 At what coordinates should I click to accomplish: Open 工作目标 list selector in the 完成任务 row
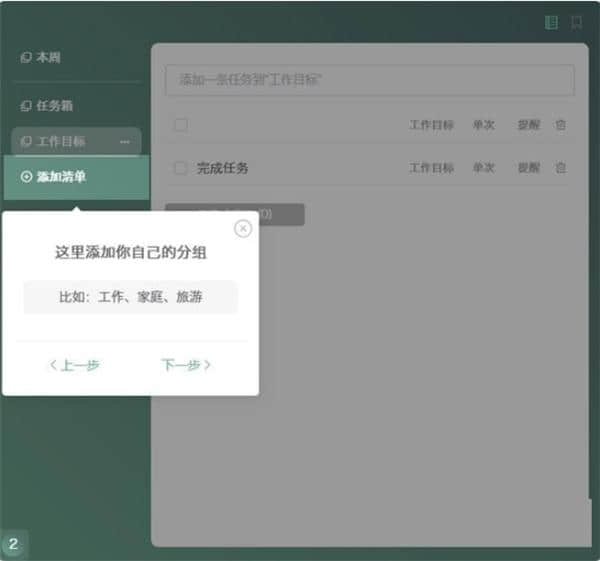(431, 168)
